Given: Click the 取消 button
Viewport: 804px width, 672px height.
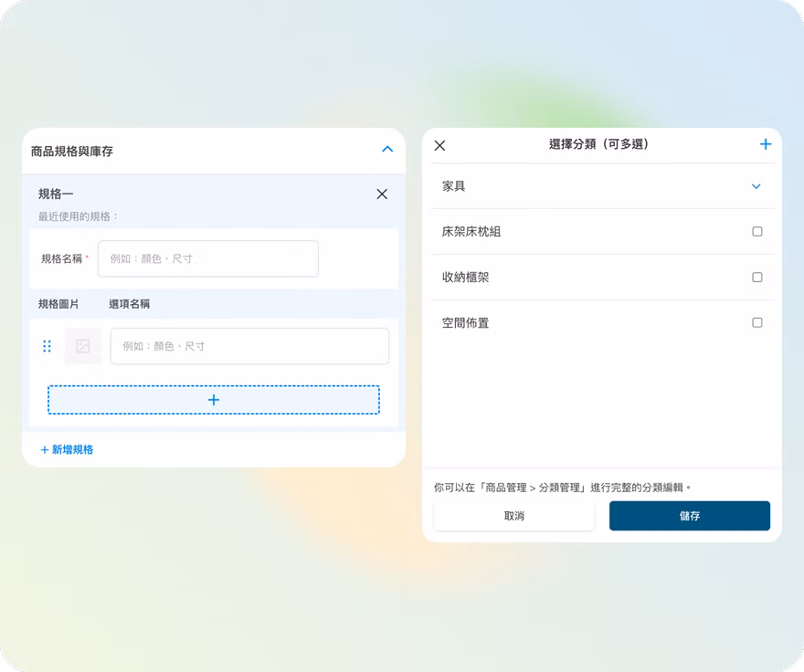Looking at the screenshot, I should pos(514,516).
